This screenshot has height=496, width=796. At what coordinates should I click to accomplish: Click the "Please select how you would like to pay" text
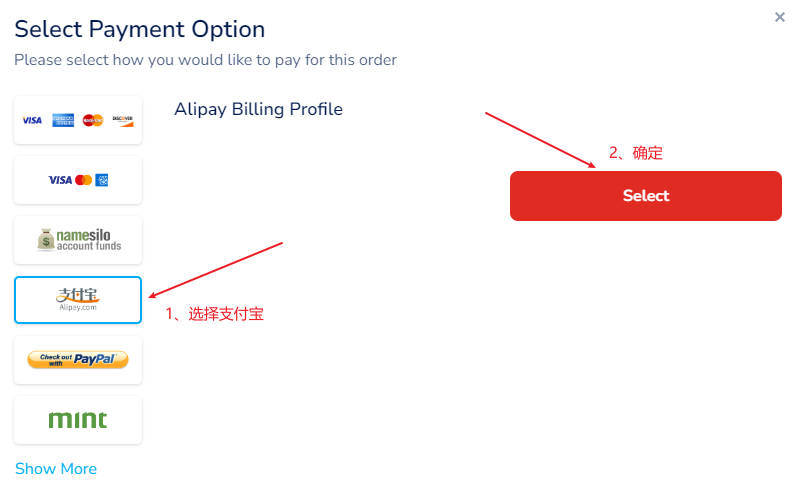tap(205, 60)
